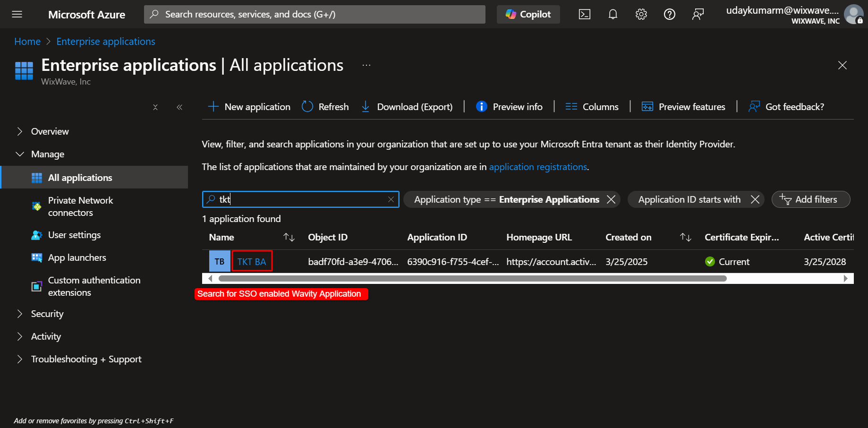Open Columns chooser

[592, 107]
